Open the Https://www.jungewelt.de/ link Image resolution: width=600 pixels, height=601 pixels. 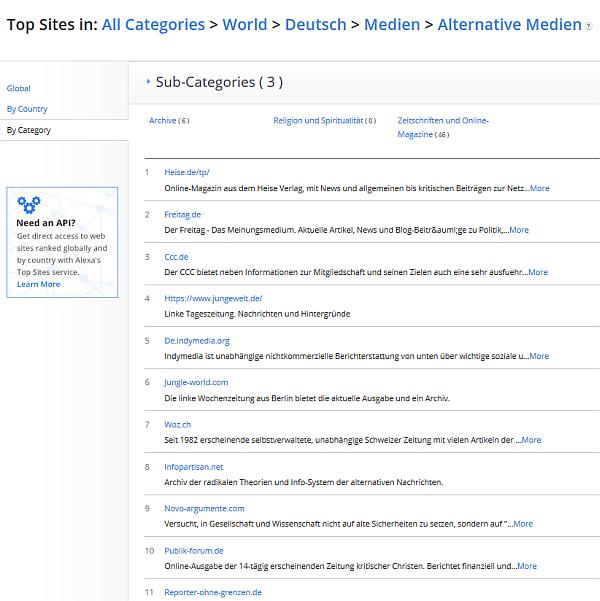(213, 298)
